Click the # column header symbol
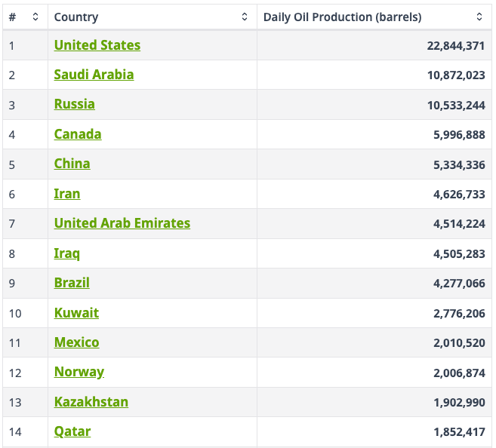The height and width of the screenshot is (448, 496). pos(12,17)
